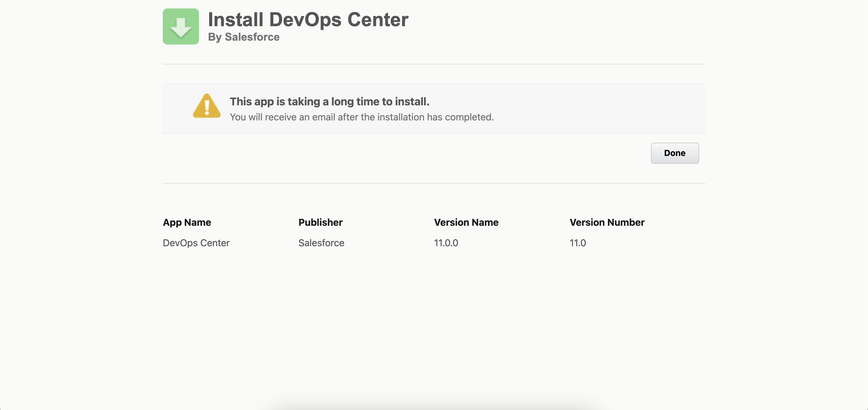Screen dimensions: 868x410
Task: Click the word Install in the title
Action: point(235,20)
